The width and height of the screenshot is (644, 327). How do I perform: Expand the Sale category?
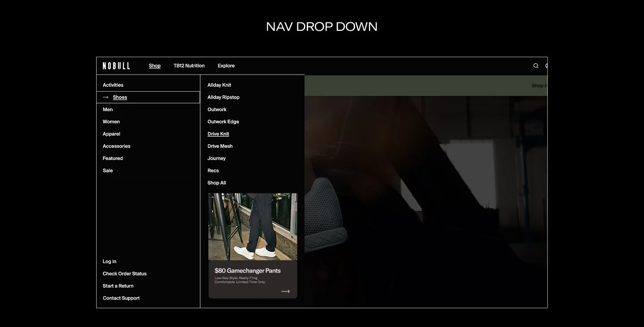point(108,171)
